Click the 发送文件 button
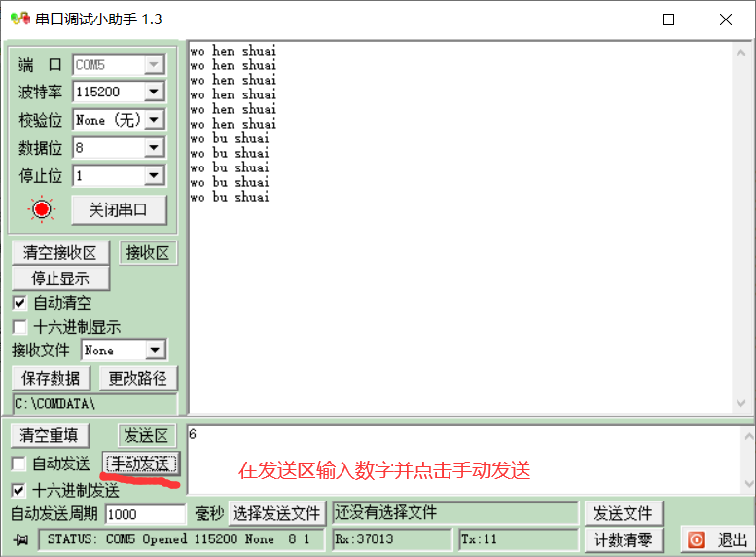The height and width of the screenshot is (557, 756). tap(624, 513)
